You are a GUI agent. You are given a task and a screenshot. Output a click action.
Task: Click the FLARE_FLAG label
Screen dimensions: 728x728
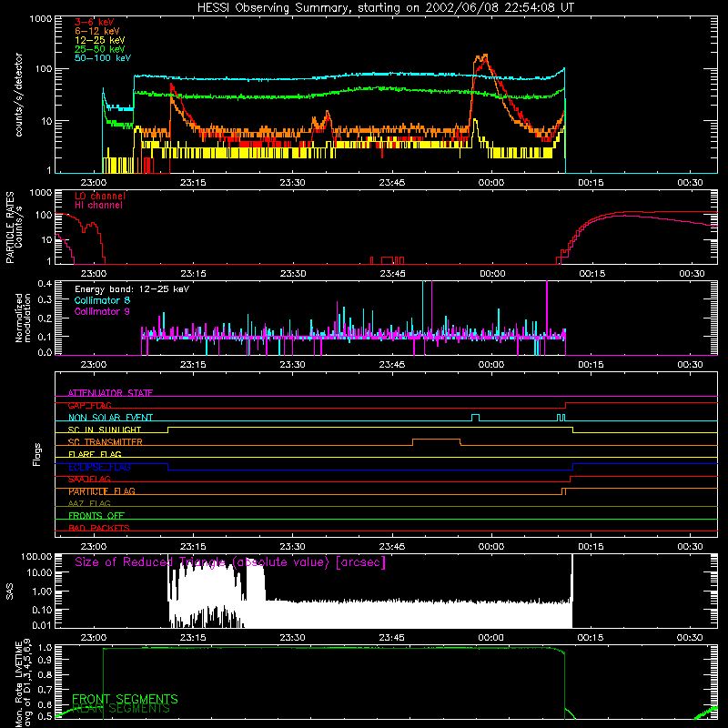(95, 454)
